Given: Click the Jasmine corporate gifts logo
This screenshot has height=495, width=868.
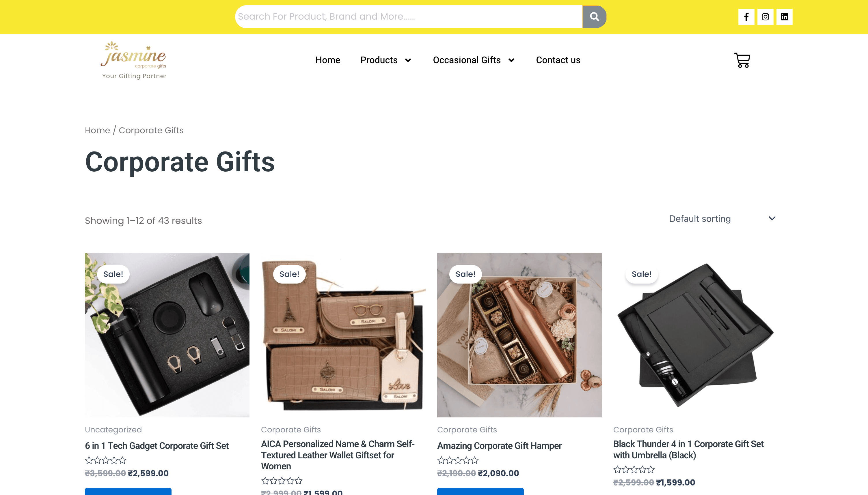Looking at the screenshot, I should coord(134,60).
